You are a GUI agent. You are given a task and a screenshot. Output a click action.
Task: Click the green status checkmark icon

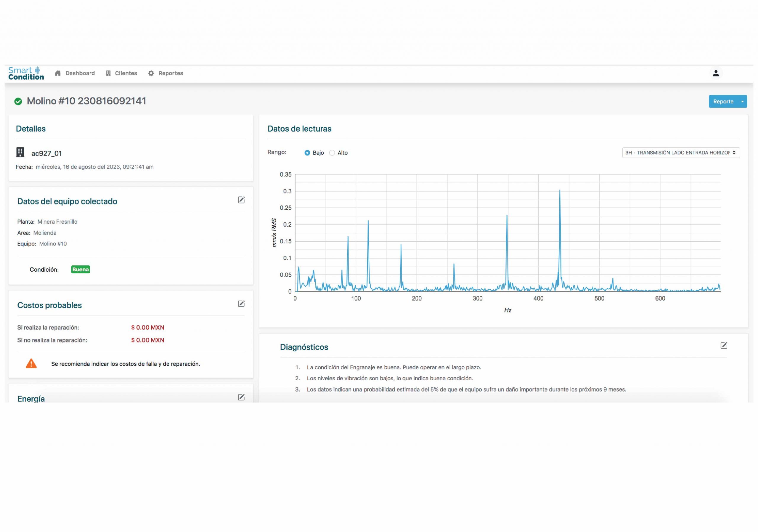18,101
